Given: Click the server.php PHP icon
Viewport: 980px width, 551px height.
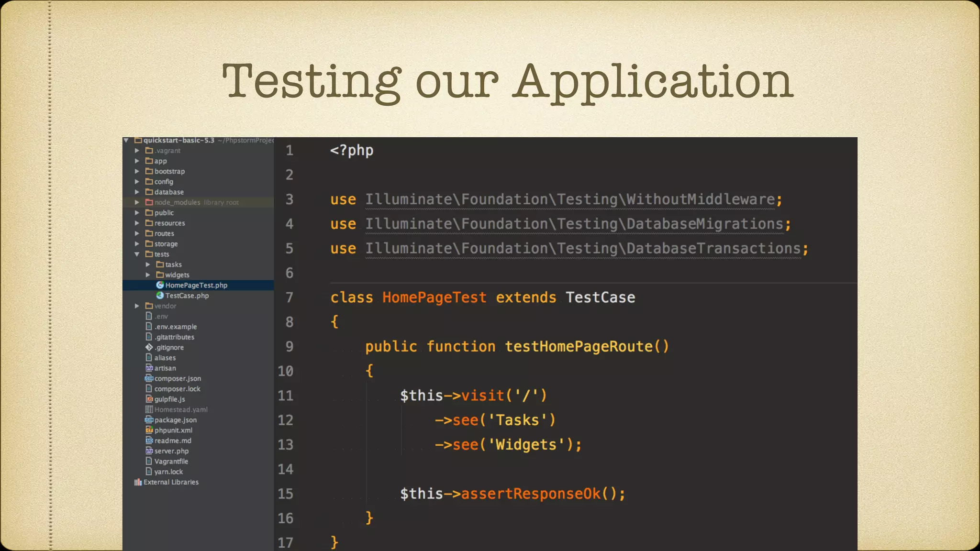Looking at the screenshot, I should pyautogui.click(x=149, y=451).
